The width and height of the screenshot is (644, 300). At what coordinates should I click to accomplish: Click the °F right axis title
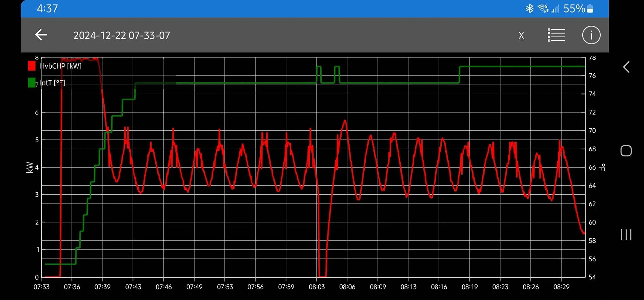tap(602, 167)
